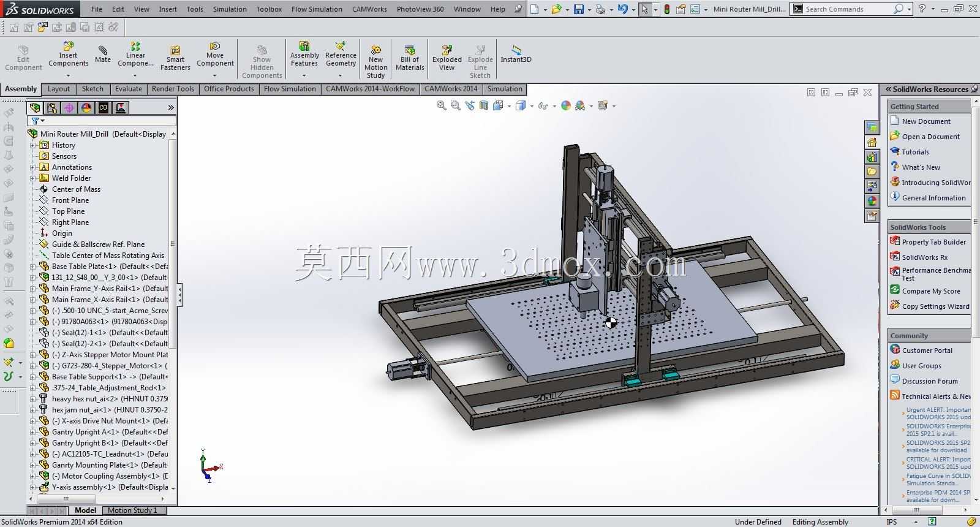Image resolution: width=980 pixels, height=527 pixels.
Task: Expand the FeatureManager panel with double chevron
Action: pyautogui.click(x=171, y=108)
